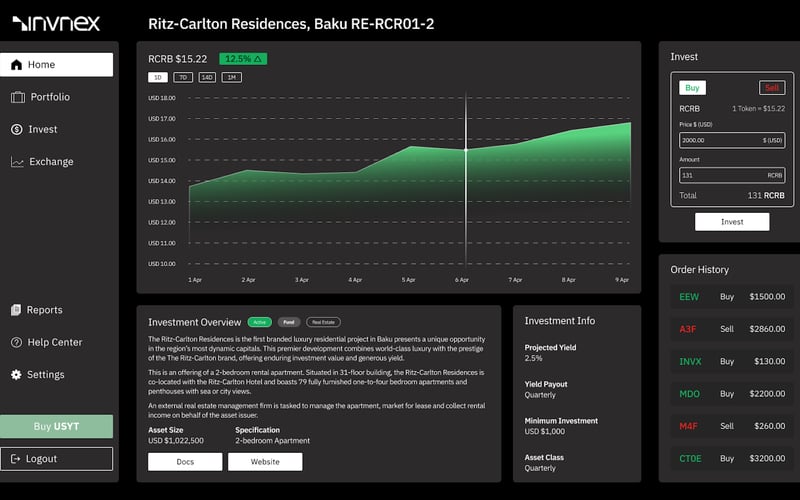Click the green 12.5% change badge

[x=243, y=59]
